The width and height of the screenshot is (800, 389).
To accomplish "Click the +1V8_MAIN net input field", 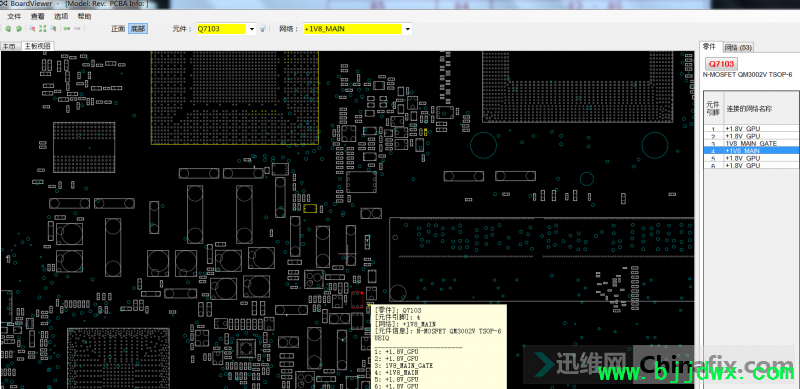I will (x=353, y=29).
